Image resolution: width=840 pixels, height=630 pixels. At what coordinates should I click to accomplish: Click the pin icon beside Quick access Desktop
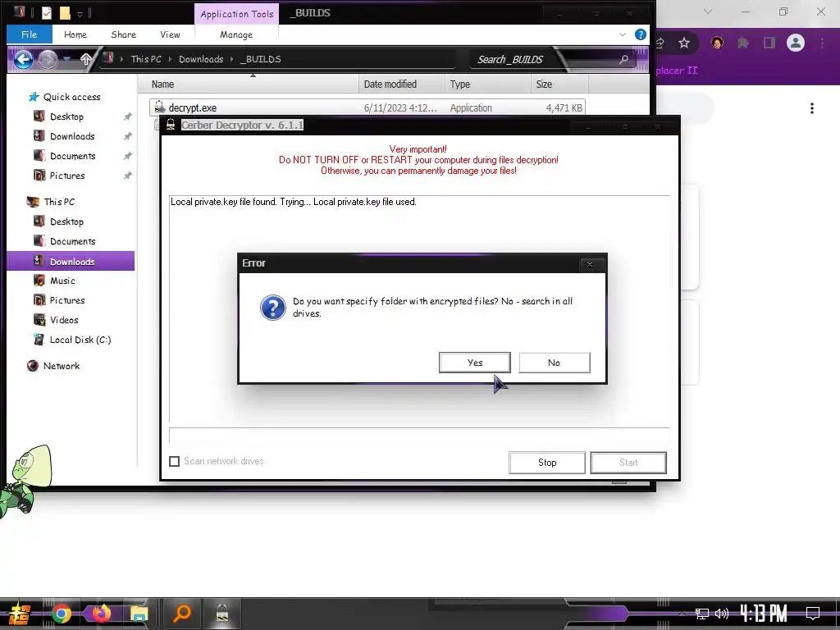point(127,116)
